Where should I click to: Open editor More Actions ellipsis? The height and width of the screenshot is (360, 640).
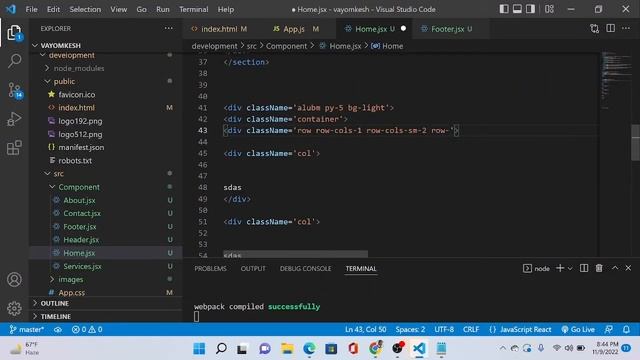pyautogui.click(x=626, y=28)
